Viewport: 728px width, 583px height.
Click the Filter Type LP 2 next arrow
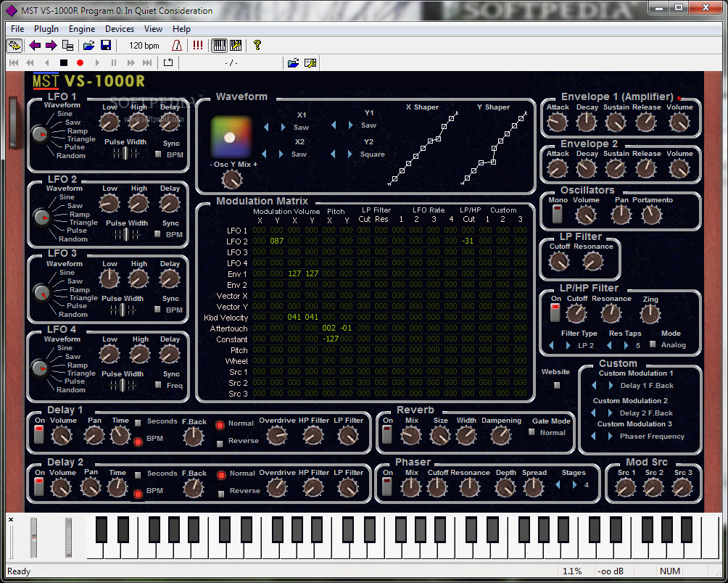(568, 345)
